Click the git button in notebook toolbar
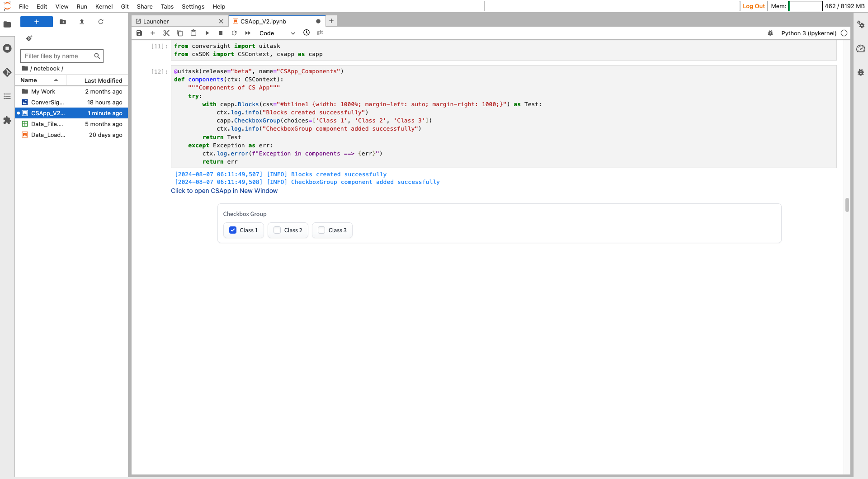868x479 pixels. point(320,33)
